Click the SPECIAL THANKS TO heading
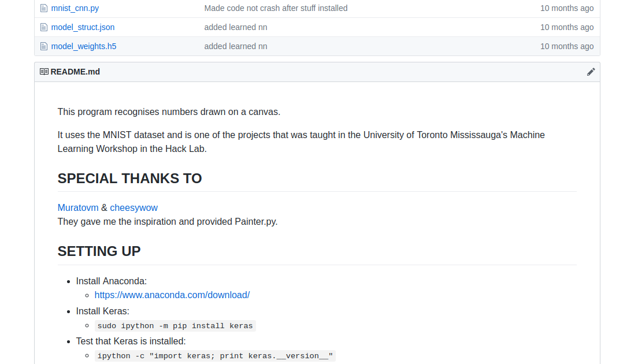 pos(129,179)
